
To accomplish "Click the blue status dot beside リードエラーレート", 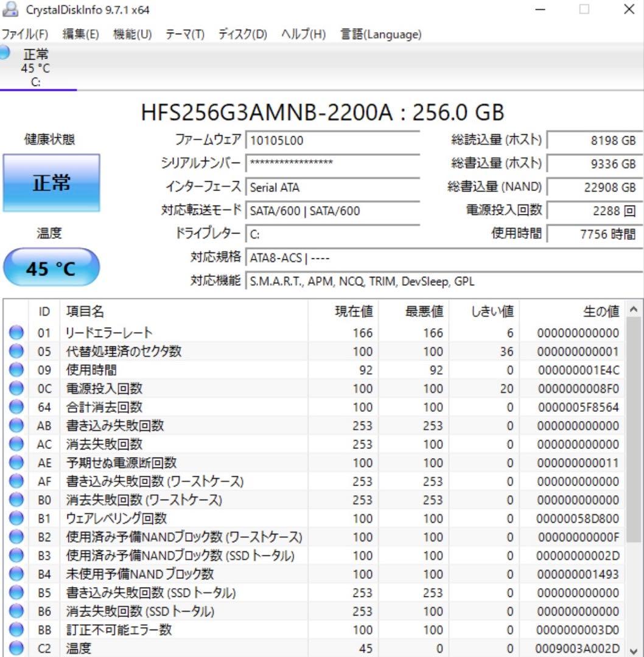I will [x=16, y=333].
